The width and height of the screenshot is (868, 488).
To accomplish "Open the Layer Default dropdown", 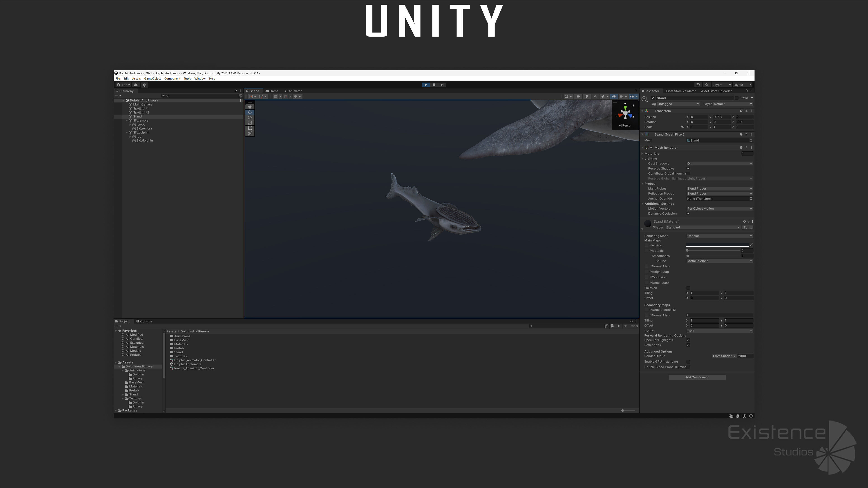I will [x=733, y=104].
